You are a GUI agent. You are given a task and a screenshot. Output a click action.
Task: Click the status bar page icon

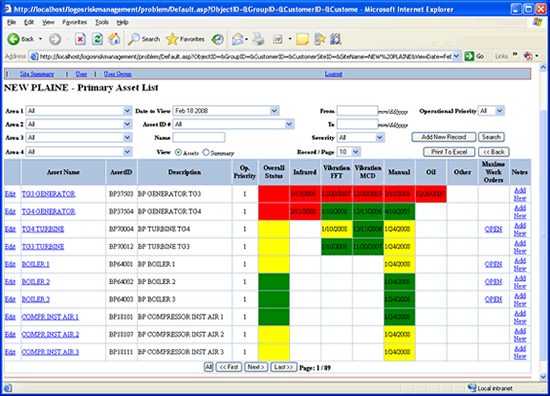point(8,388)
